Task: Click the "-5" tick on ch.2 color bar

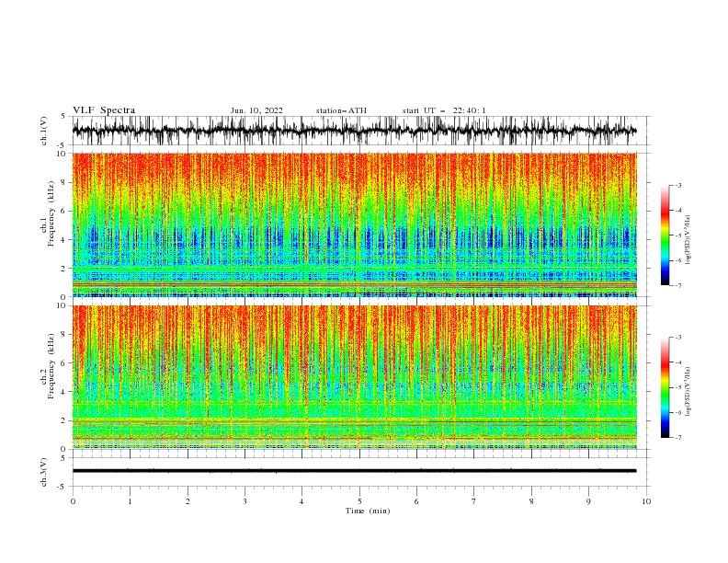Action: (677, 387)
